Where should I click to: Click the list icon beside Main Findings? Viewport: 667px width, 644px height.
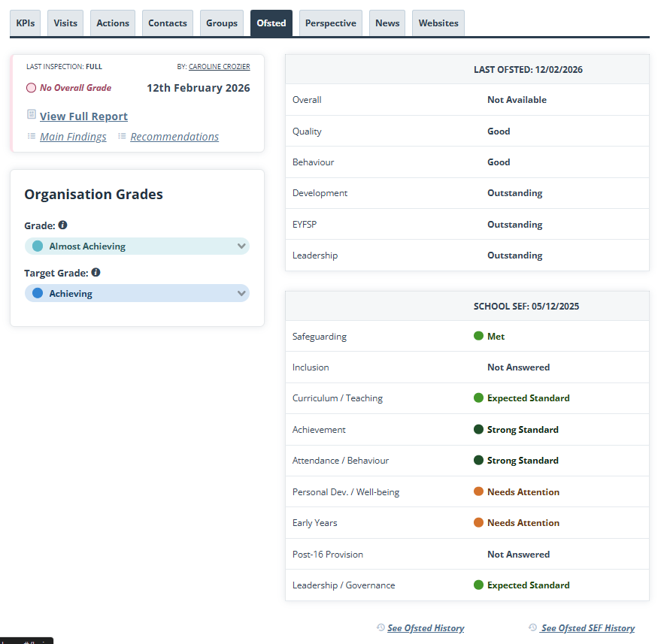tap(32, 136)
